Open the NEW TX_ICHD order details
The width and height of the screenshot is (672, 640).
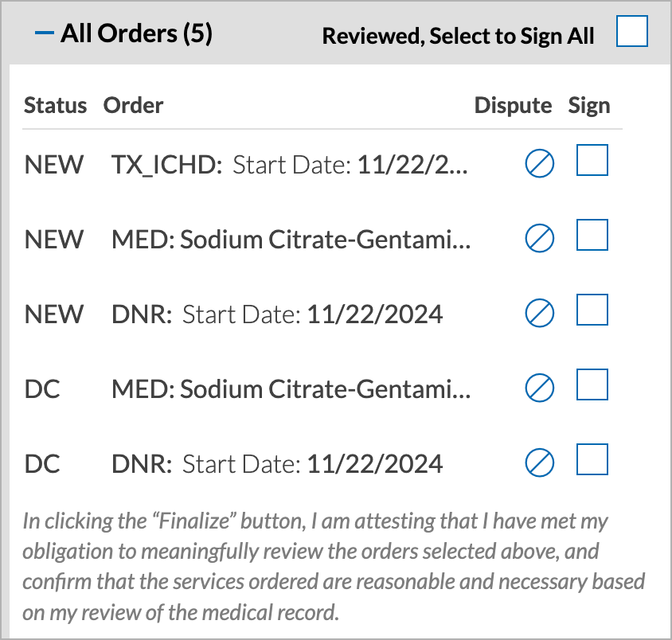pos(289,165)
